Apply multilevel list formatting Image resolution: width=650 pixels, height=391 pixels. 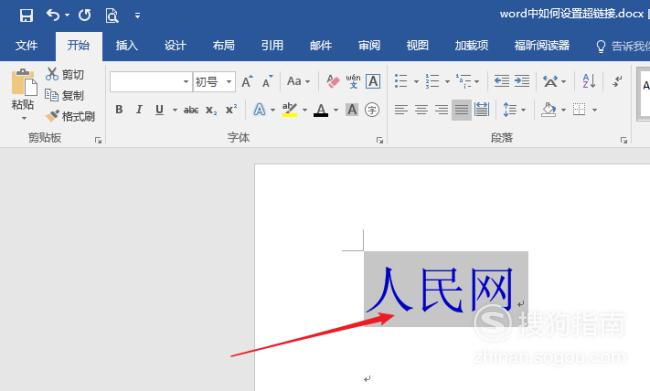[x=464, y=81]
